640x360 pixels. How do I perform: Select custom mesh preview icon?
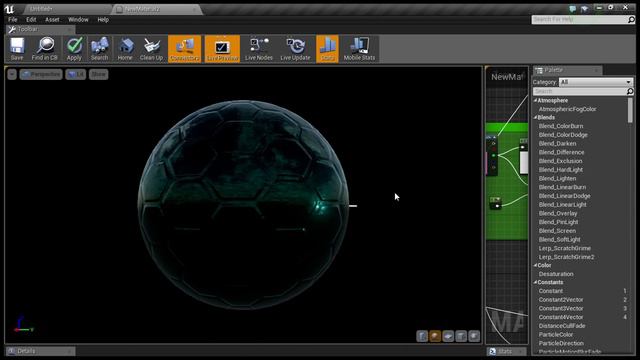click(474, 336)
